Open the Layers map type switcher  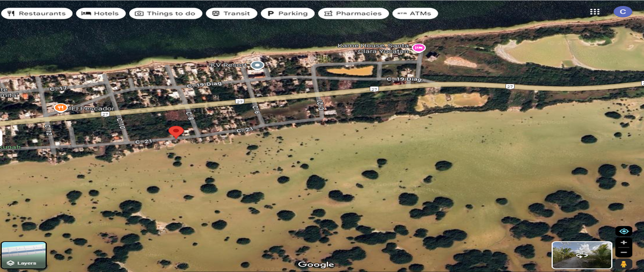click(24, 255)
